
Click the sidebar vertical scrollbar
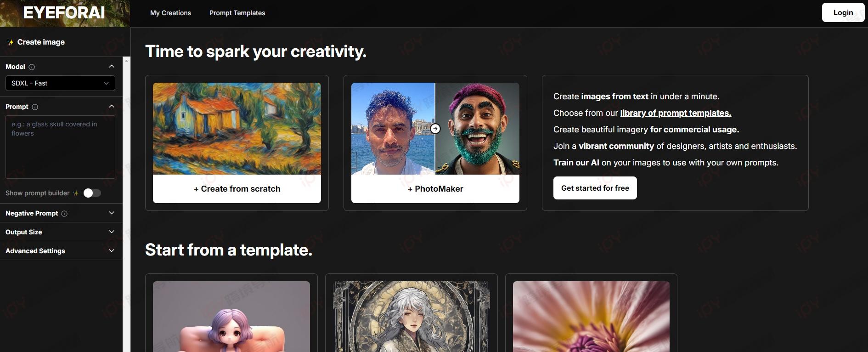click(126, 204)
